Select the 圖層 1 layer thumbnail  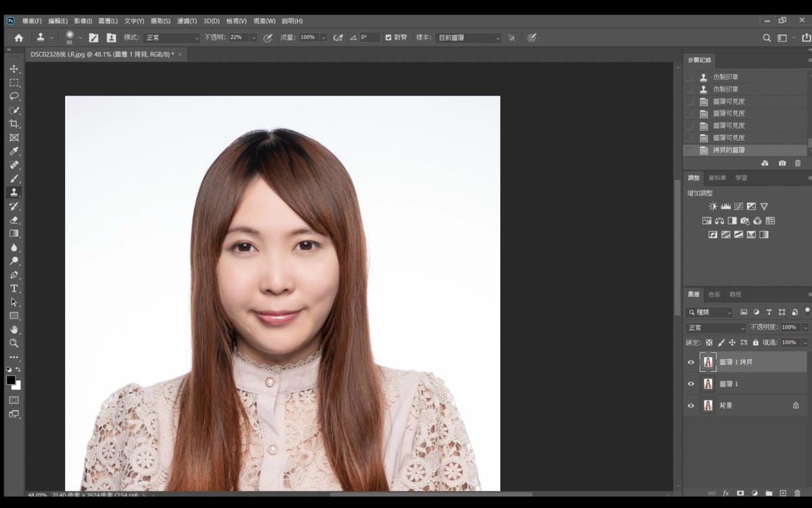pos(708,384)
